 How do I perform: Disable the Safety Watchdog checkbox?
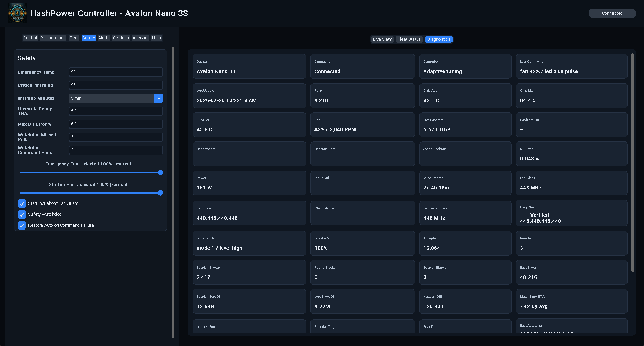pos(22,214)
